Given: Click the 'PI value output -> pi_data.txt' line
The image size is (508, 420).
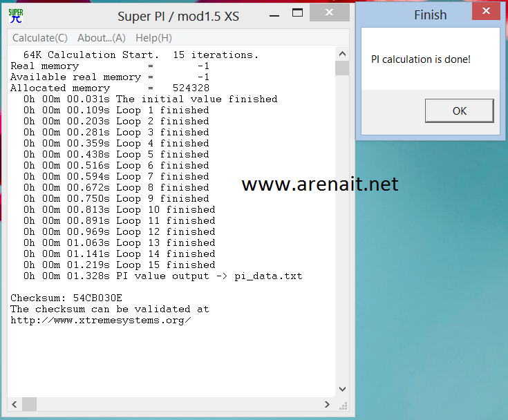Looking at the screenshot, I should pyautogui.click(x=162, y=276).
